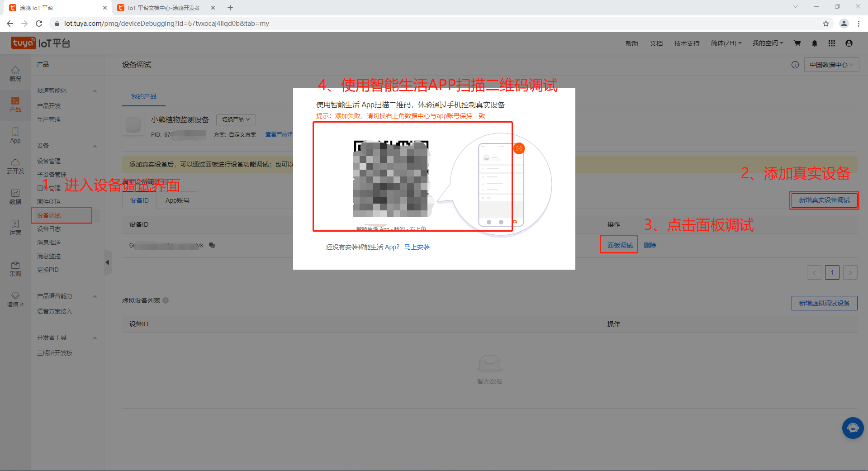This screenshot has width=868, height=471.
Task: Click page 1 in the pagination
Action: (x=832, y=272)
